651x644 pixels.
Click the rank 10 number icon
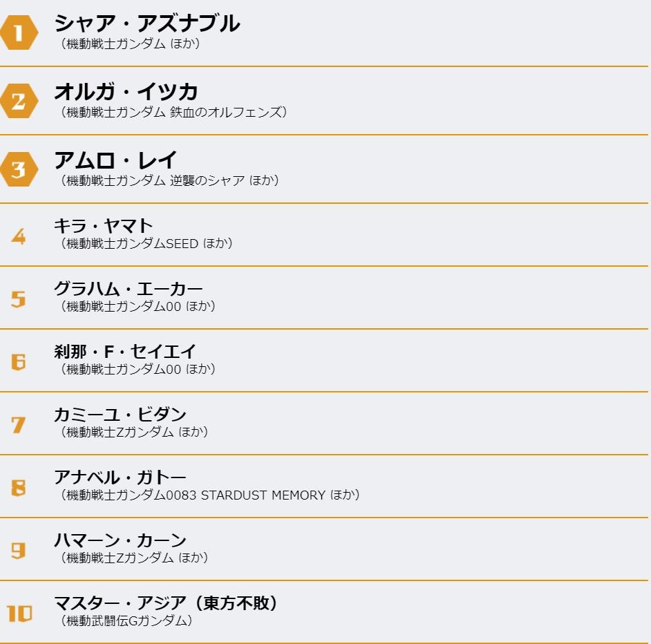coord(19,614)
